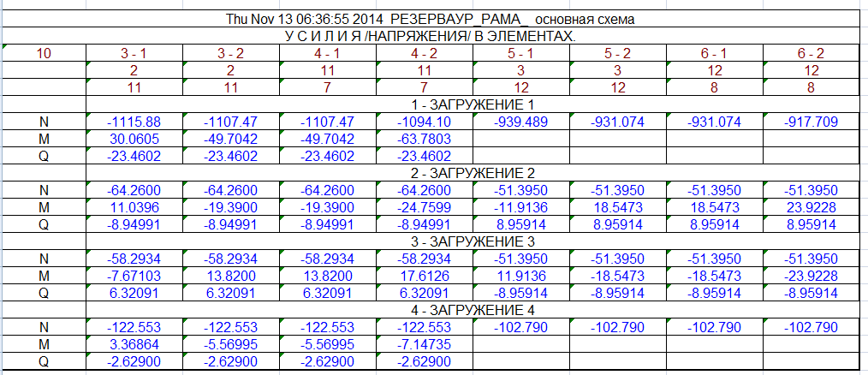
Task: Click 13.8200 in column 3 - 2
Action: pos(231,276)
